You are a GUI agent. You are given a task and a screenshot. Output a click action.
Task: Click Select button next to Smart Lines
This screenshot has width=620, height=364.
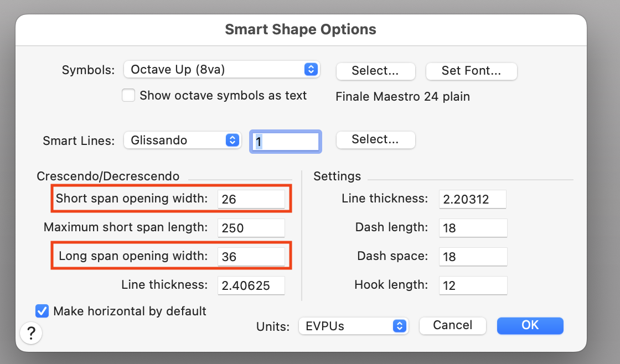pos(375,140)
